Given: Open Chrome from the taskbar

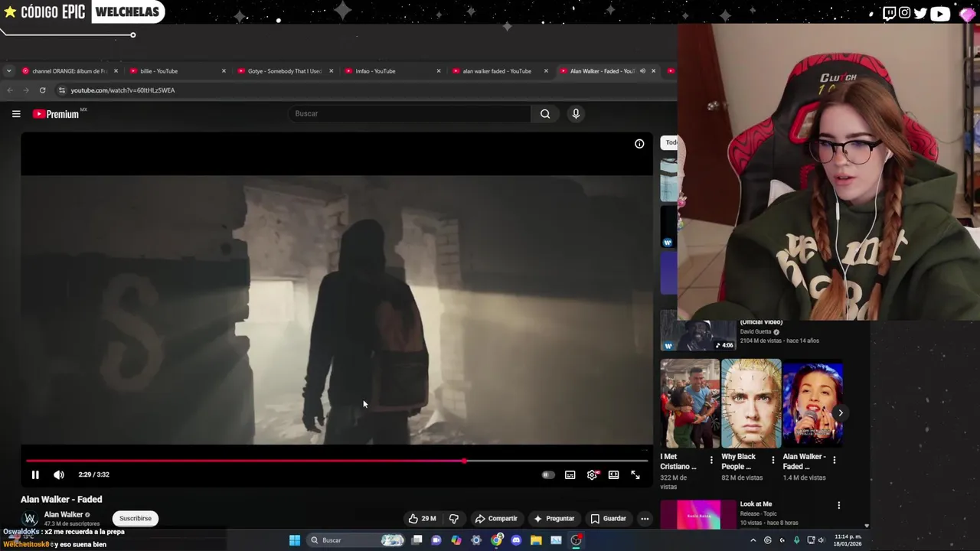Looking at the screenshot, I should click(x=496, y=540).
